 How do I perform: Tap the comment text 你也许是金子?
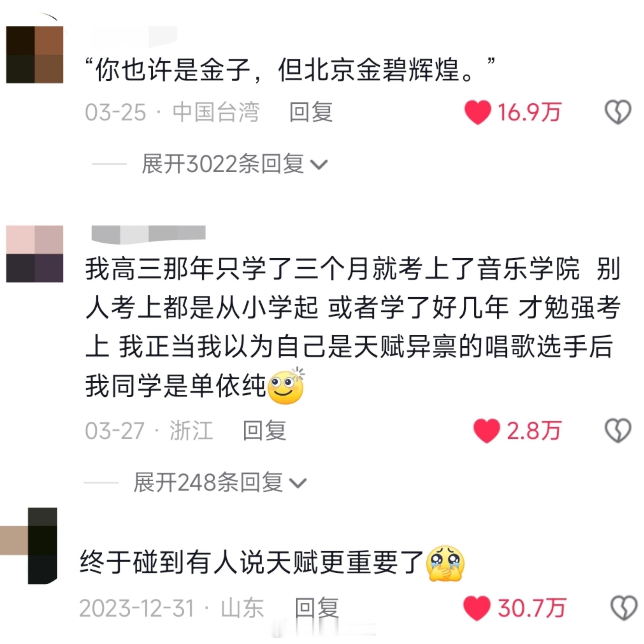pyautogui.click(x=172, y=70)
